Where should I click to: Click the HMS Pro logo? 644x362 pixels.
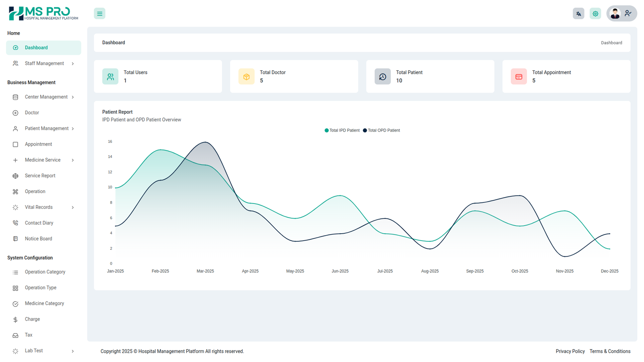pos(43,13)
